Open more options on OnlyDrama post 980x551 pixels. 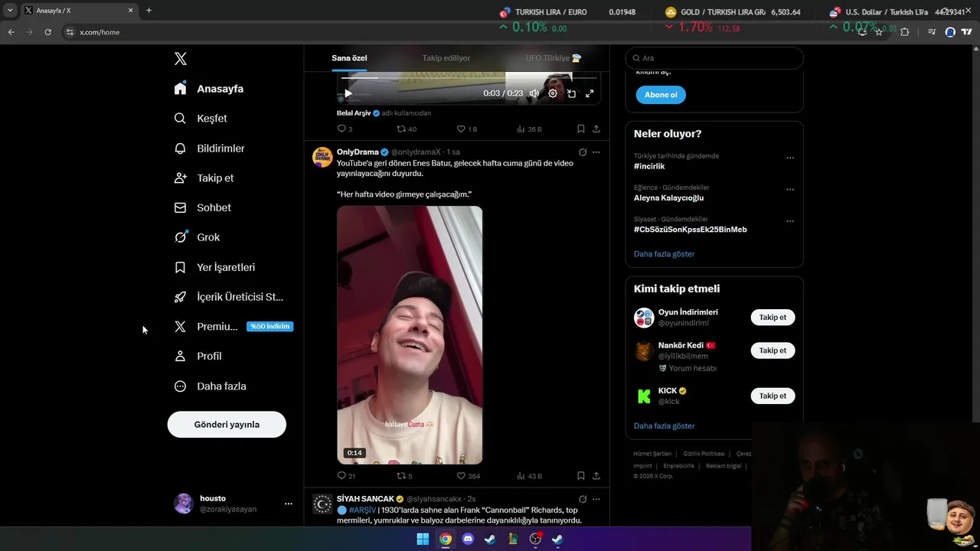click(596, 152)
